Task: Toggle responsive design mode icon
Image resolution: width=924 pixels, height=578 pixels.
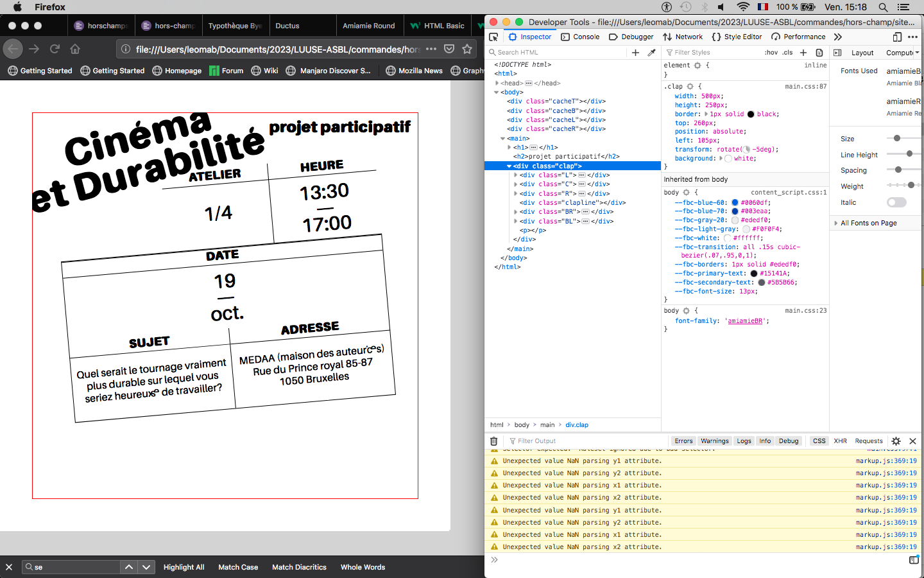Action: tap(897, 37)
